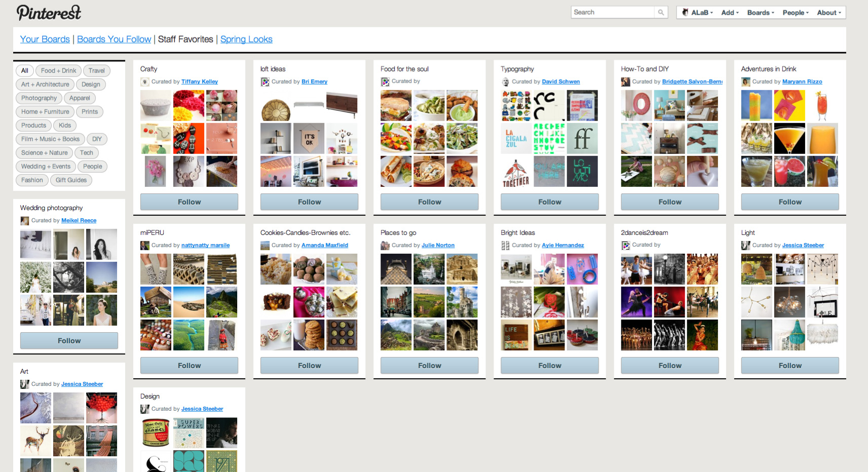The width and height of the screenshot is (868, 472).
Task: Click Maryann Rizzo's curator avatar
Action: (746, 82)
